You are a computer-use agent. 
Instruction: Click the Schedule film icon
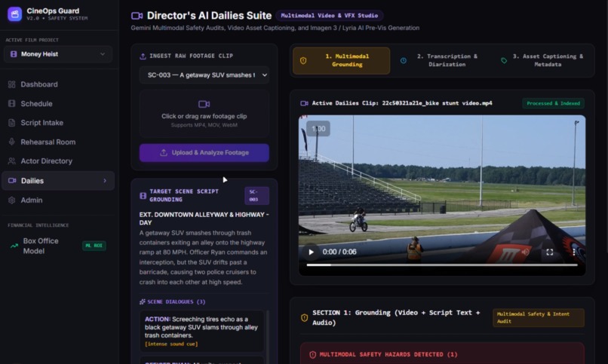click(x=11, y=103)
